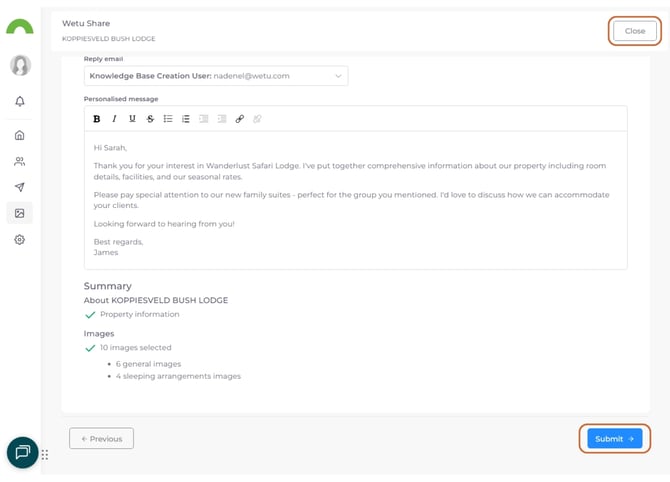Click the user profile avatar
This screenshot has width=670, height=482.
tap(20, 65)
